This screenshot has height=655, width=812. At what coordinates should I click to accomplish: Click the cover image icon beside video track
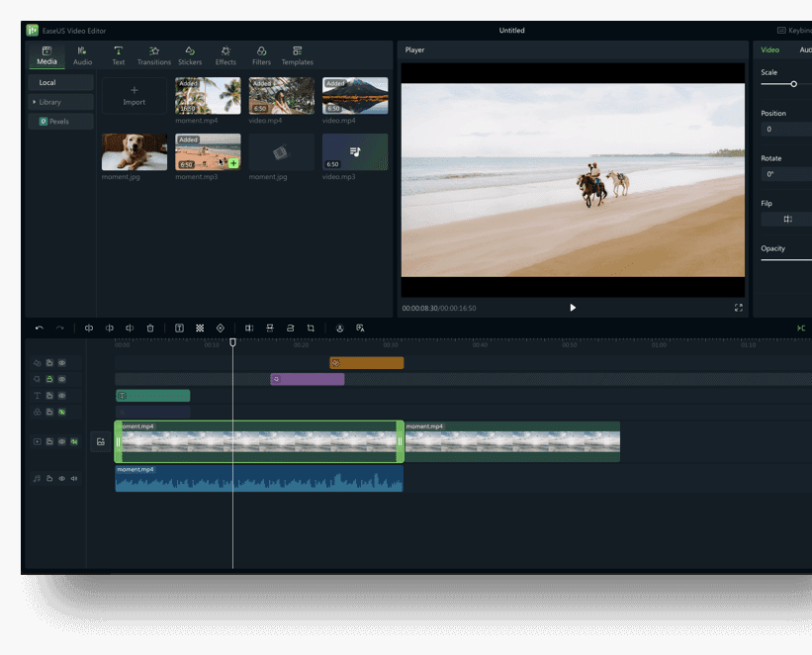coord(101,442)
